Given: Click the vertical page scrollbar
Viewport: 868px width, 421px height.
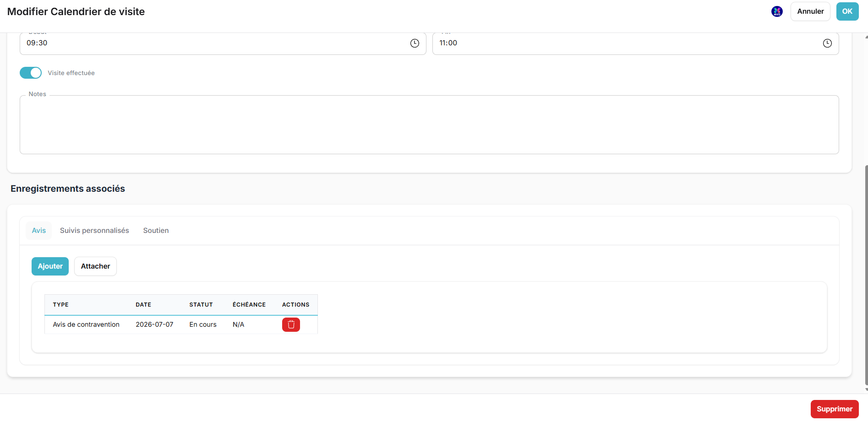Looking at the screenshot, I should [866, 275].
